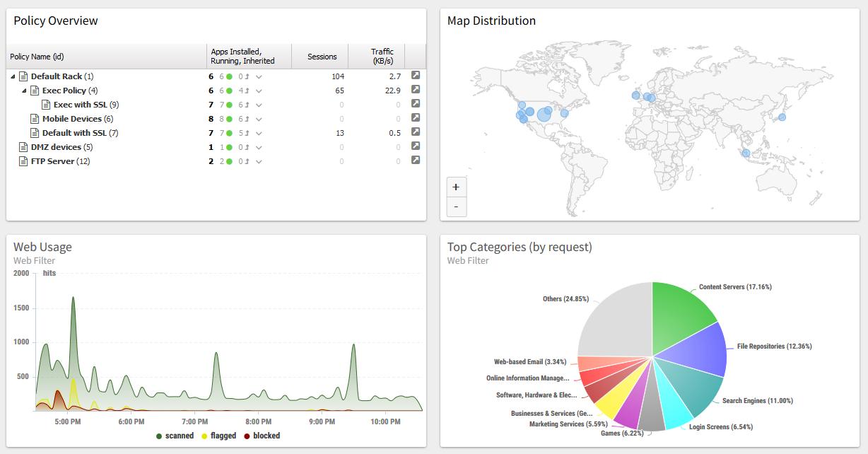Expand apps chevron for Default Rack

[259, 76]
